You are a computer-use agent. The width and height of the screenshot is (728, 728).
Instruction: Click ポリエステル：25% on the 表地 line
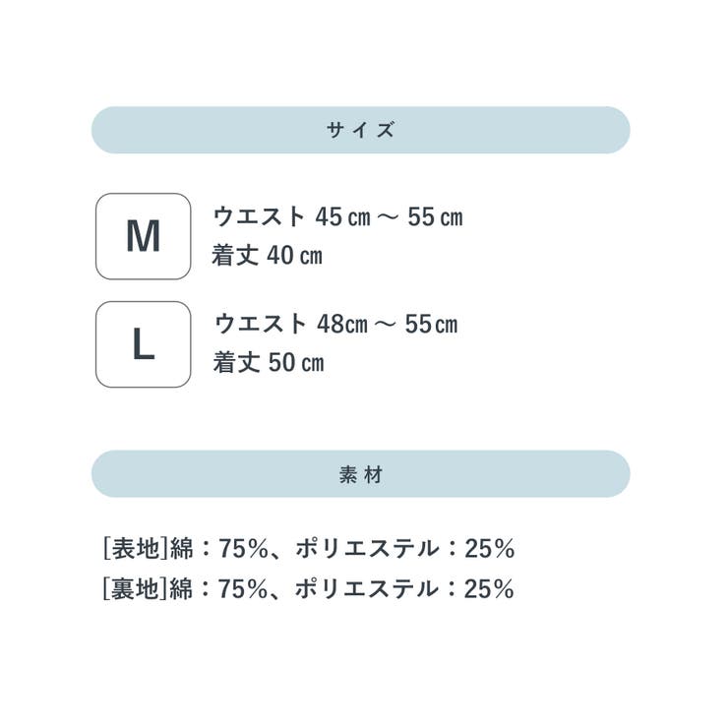coord(405,549)
